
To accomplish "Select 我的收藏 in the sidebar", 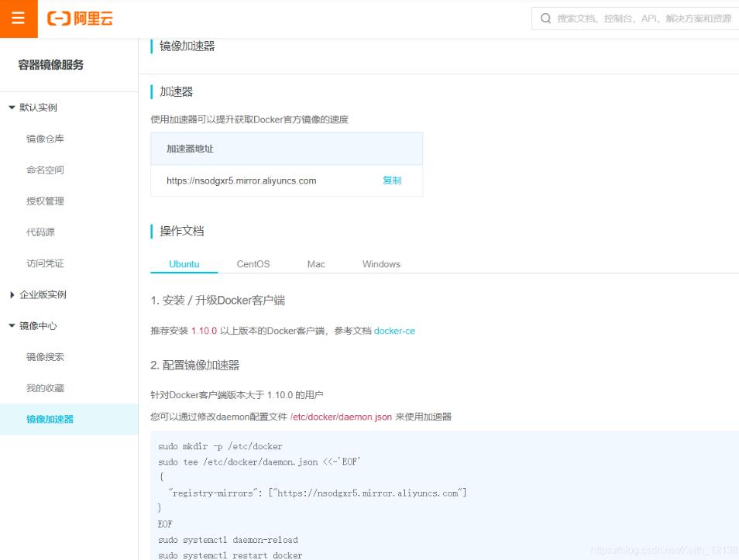I will pos(45,387).
